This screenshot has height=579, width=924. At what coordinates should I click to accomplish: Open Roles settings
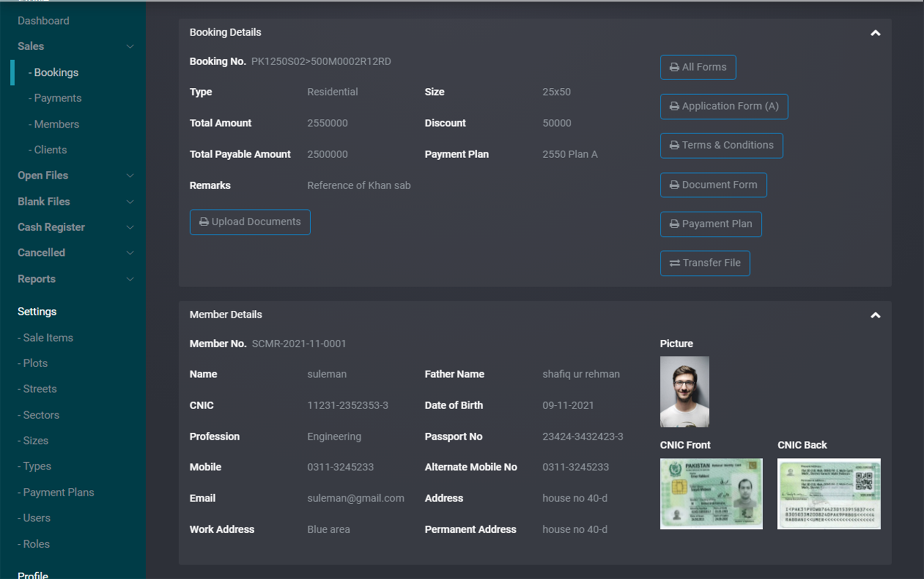(34, 544)
